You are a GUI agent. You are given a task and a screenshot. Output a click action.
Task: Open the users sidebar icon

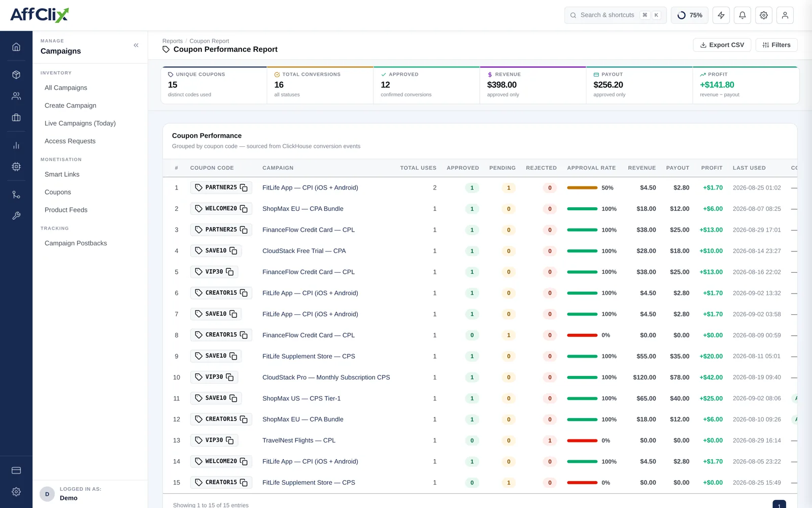click(16, 96)
